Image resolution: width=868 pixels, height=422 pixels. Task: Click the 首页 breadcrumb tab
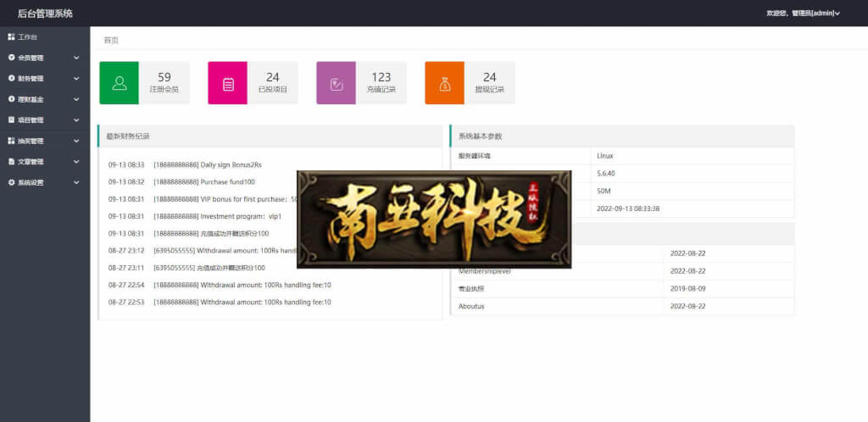coord(111,40)
